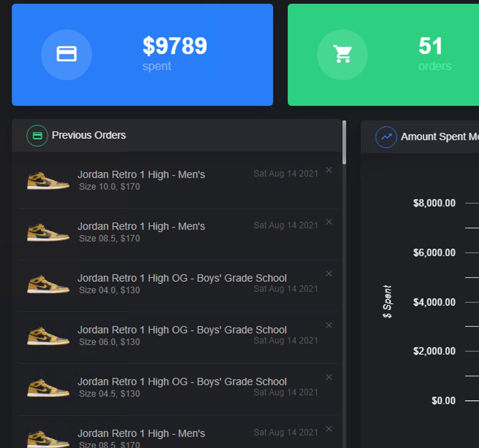Click the sneaker thumbnail of the Size 04.5 order
Screen dimensions: 479x448
click(x=48, y=388)
